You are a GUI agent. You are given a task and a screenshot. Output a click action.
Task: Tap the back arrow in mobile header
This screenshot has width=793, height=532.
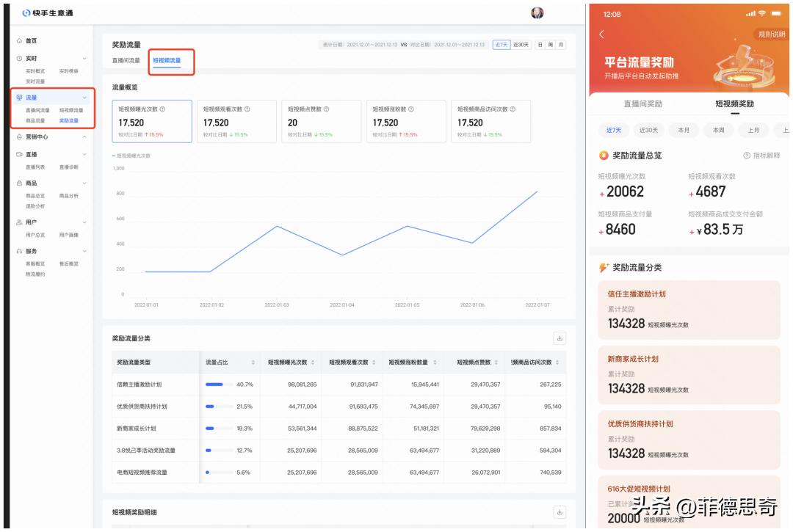click(602, 34)
